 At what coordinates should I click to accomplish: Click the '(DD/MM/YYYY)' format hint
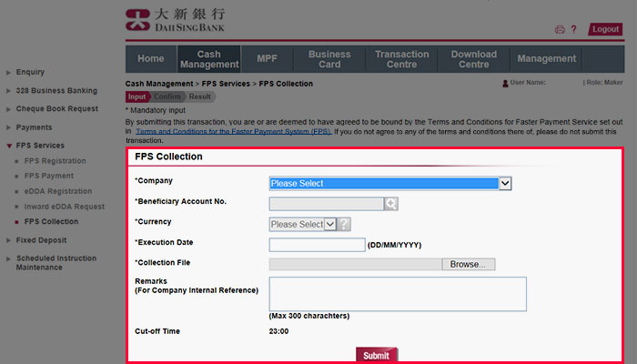coord(394,245)
